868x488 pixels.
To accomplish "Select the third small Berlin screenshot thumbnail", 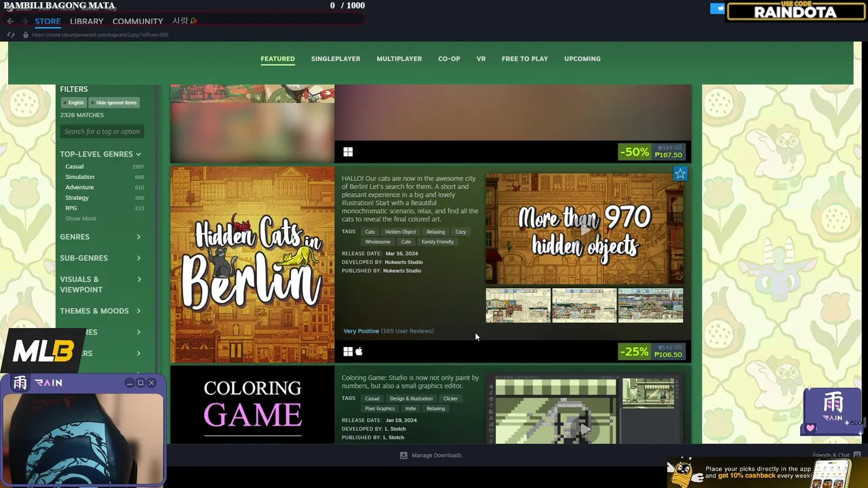I will pyautogui.click(x=650, y=305).
